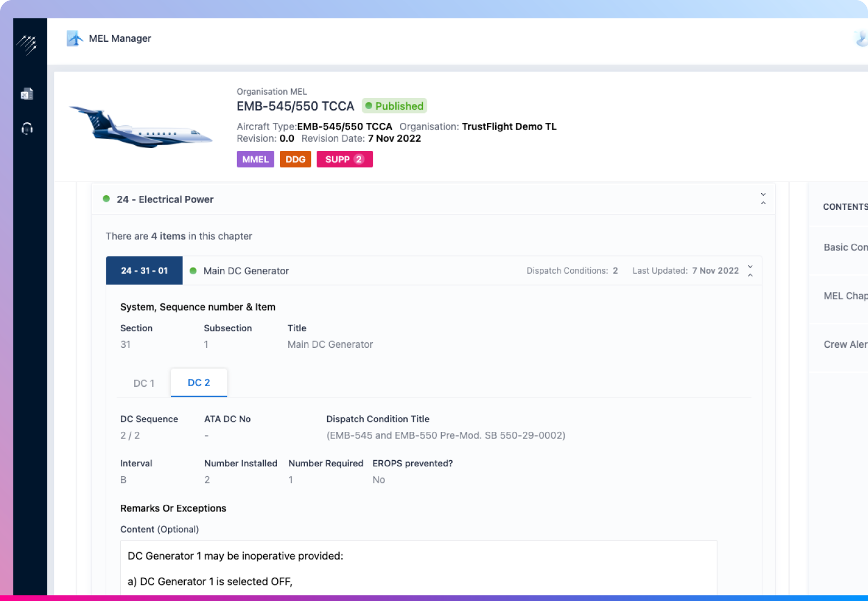Click the user avatar in top right

(x=861, y=38)
